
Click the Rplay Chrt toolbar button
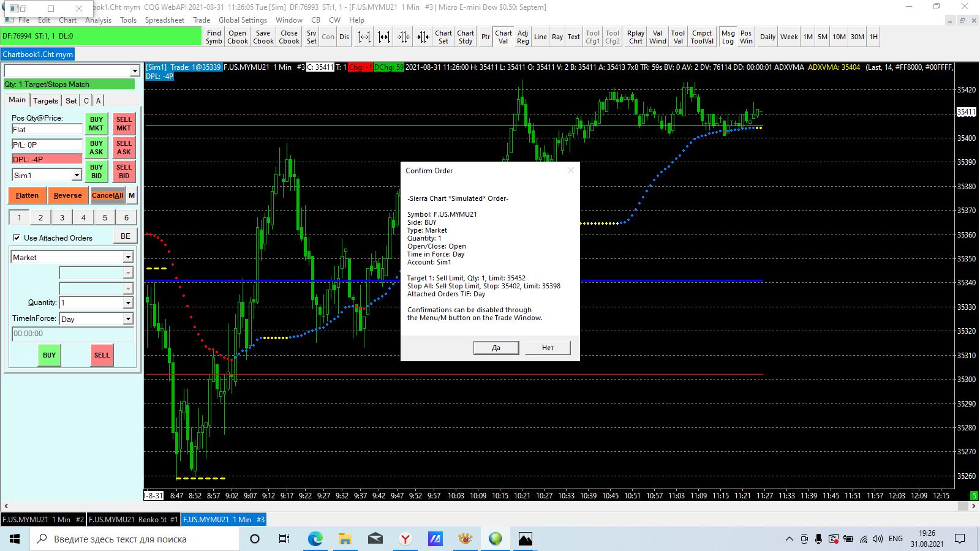[636, 37]
